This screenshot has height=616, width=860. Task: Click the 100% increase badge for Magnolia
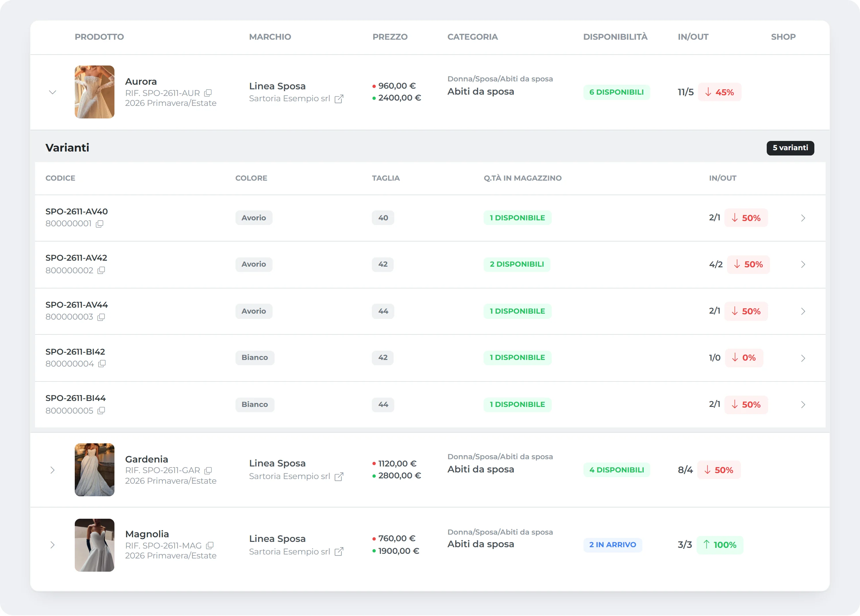click(x=720, y=545)
